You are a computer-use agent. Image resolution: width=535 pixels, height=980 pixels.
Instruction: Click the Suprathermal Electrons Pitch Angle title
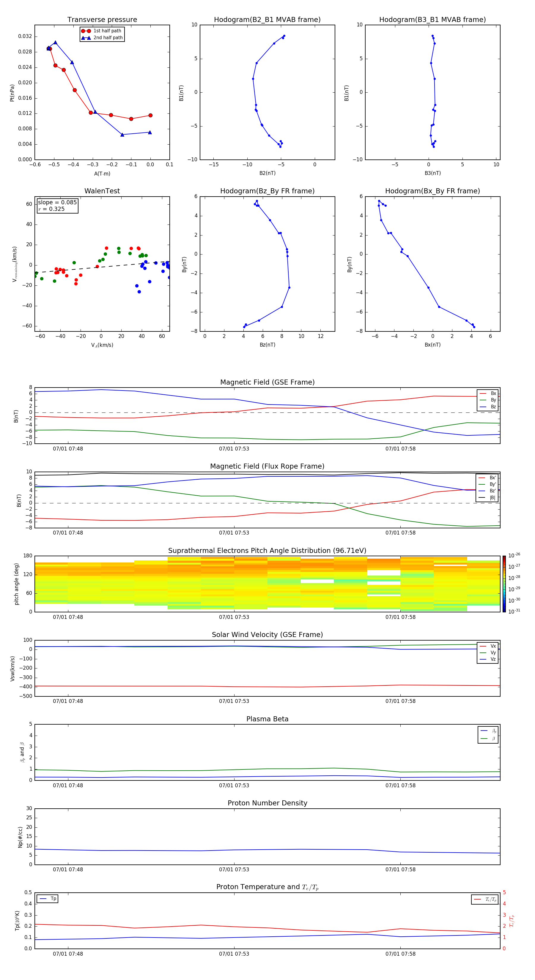click(267, 551)
